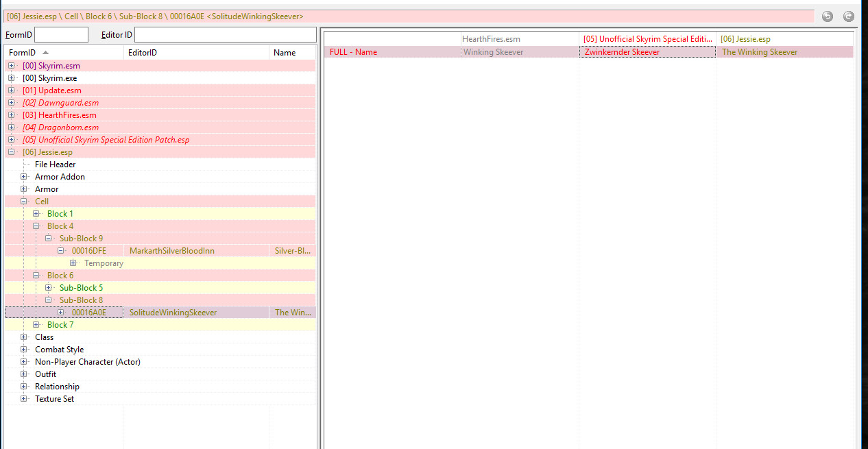
Task: Expand the Temporary group under MarkarthSilverBloodInn
Action: coord(73,263)
